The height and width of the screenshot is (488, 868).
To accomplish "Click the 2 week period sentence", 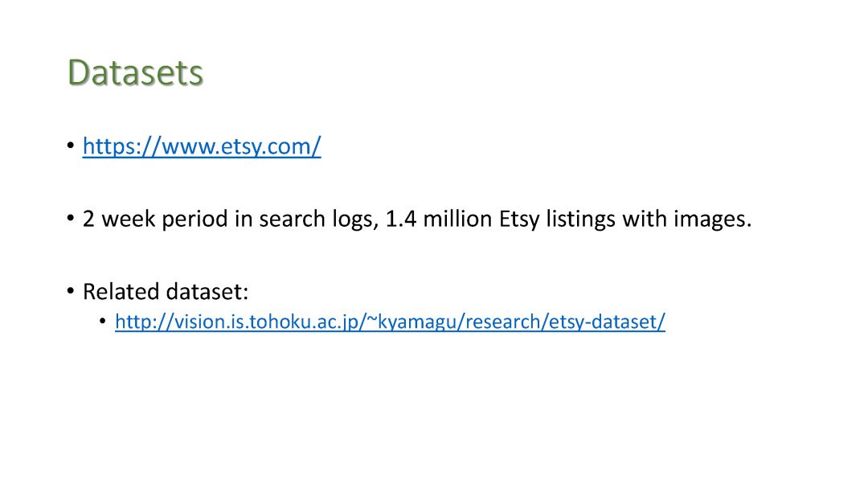I will pyautogui.click(x=417, y=219).
